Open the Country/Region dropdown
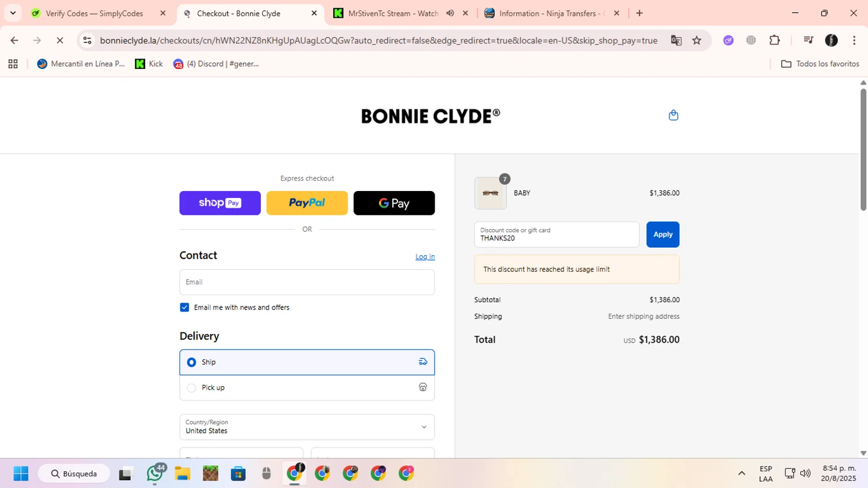868x488 pixels. (307, 427)
